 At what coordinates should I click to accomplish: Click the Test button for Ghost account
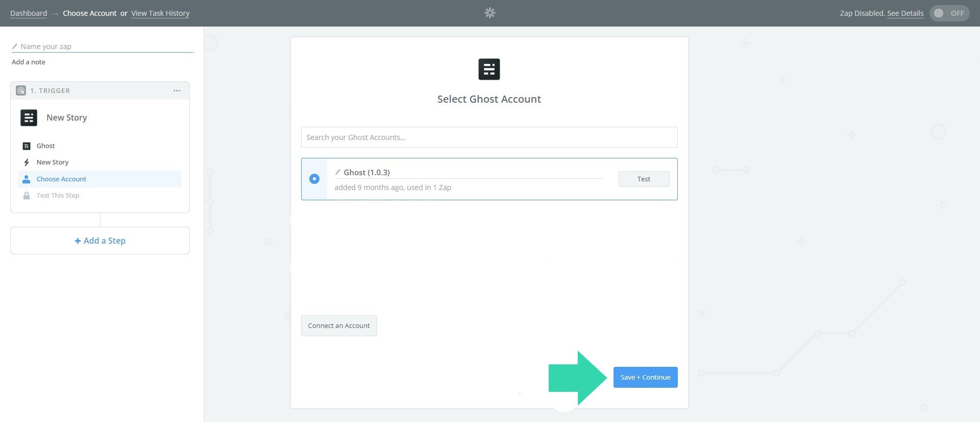(x=643, y=179)
